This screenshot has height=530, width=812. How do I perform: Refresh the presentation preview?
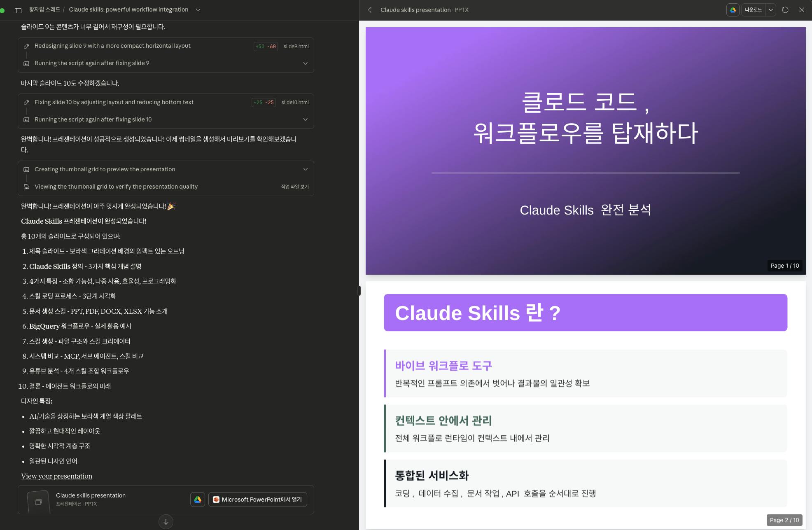coord(784,10)
